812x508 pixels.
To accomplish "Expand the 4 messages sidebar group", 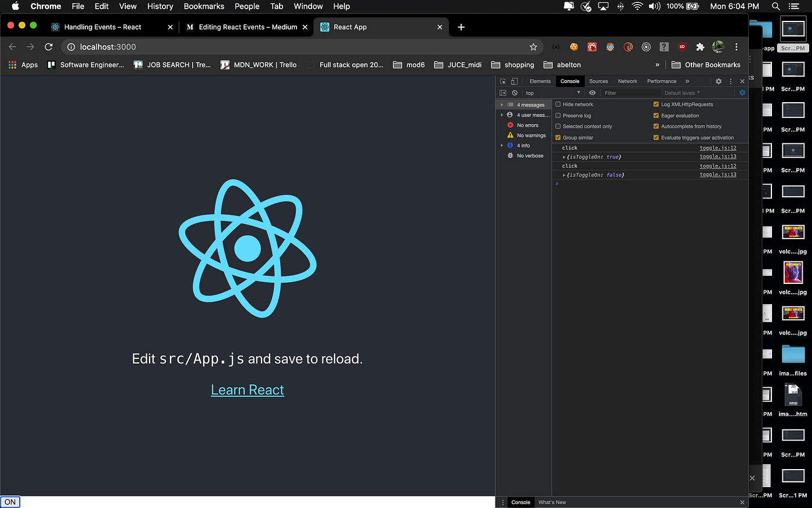I will click(x=502, y=105).
